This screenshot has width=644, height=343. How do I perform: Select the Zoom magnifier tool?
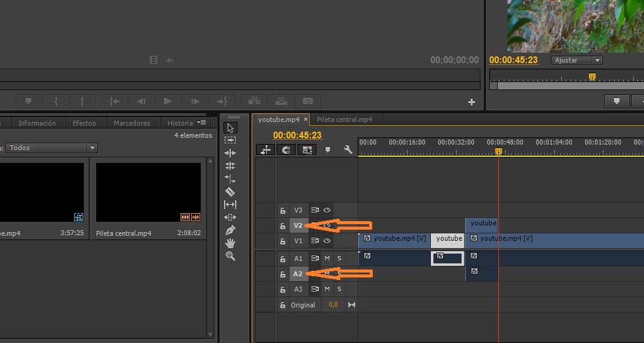click(230, 256)
